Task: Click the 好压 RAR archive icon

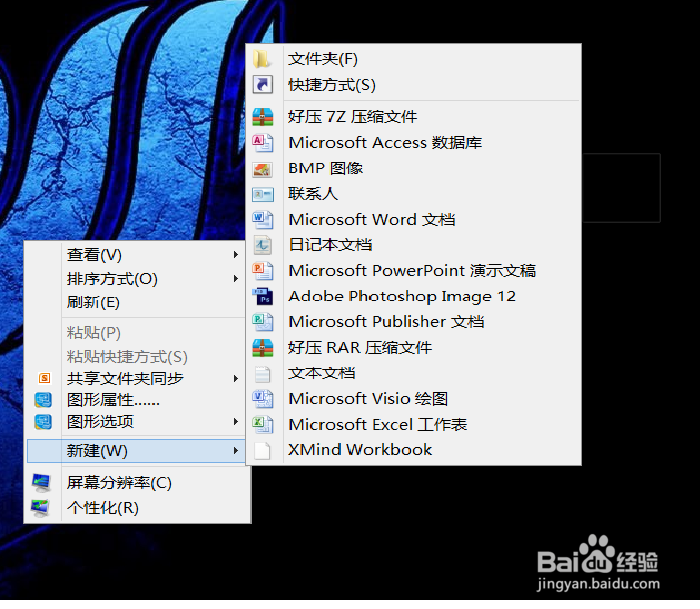Action: [262, 348]
